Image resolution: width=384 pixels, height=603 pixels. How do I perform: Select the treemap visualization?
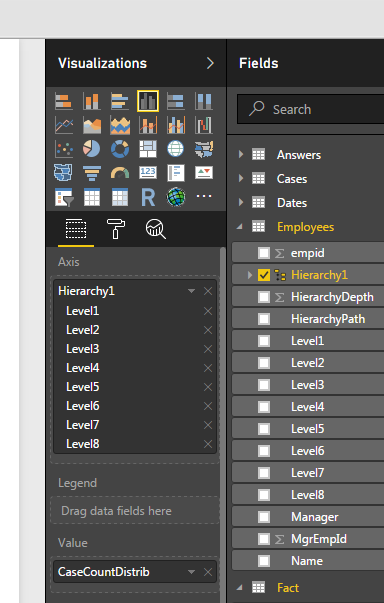pyautogui.click(x=148, y=149)
